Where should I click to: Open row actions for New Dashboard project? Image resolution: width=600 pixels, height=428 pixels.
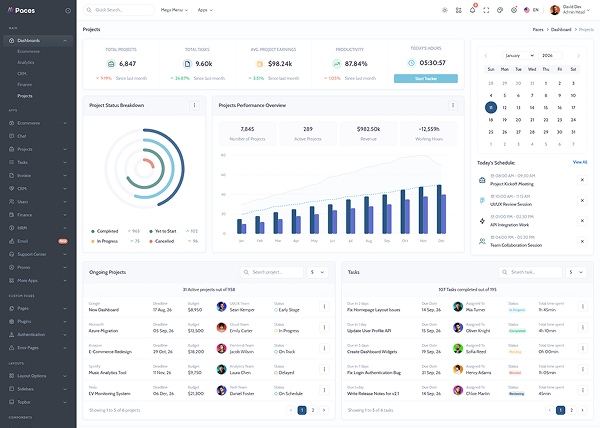click(x=323, y=306)
